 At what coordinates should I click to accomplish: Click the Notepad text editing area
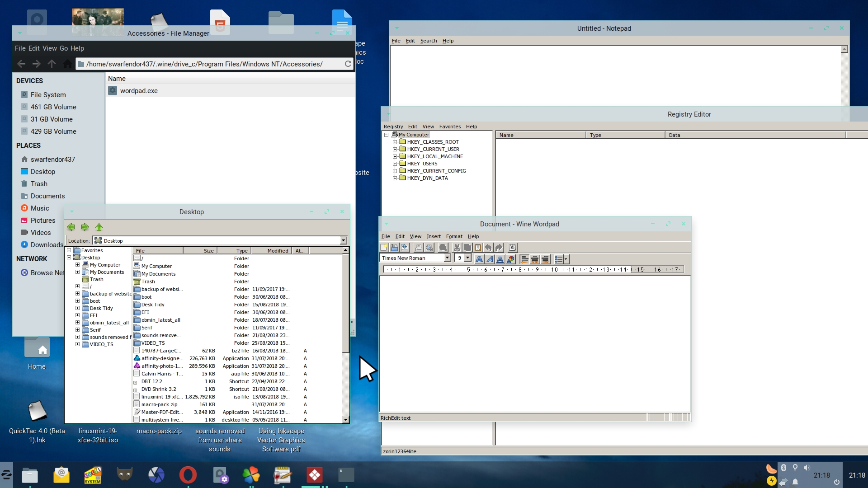[615, 75]
